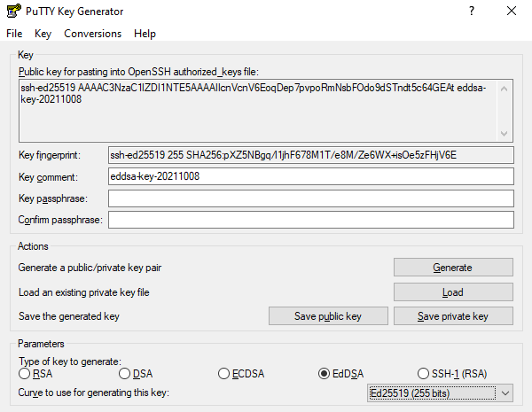Focus the Confirm passphrase field
The height and width of the screenshot is (412, 532).
310,220
